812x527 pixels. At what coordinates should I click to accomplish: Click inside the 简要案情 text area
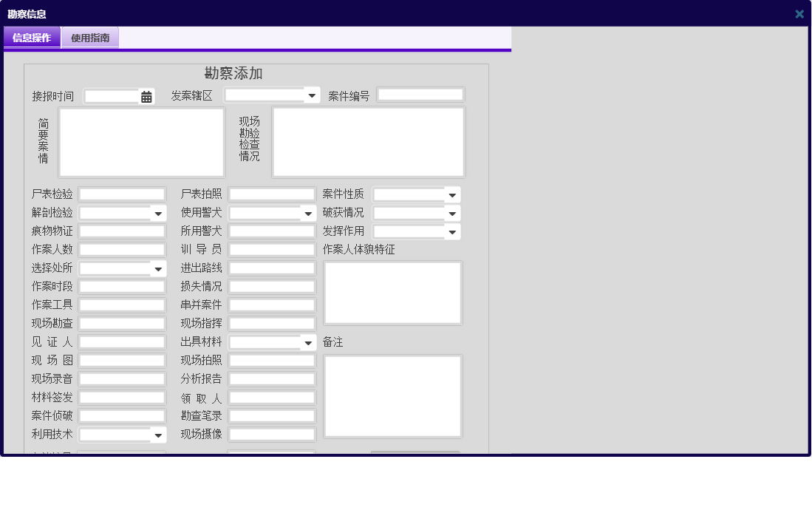click(142, 142)
